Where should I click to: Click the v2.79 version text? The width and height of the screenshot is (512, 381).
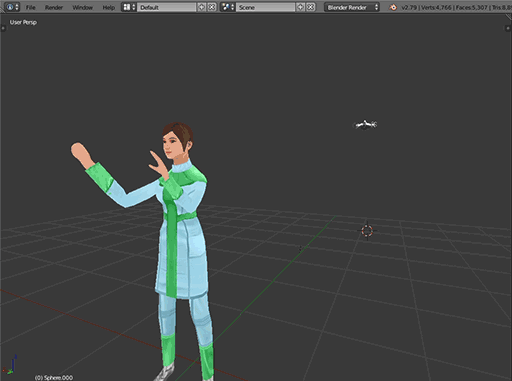tap(408, 7)
